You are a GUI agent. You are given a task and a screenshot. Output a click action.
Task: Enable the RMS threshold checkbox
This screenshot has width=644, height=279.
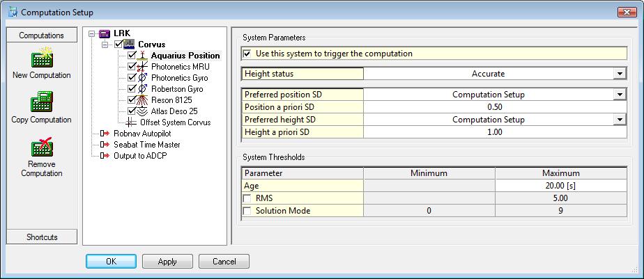(x=247, y=198)
